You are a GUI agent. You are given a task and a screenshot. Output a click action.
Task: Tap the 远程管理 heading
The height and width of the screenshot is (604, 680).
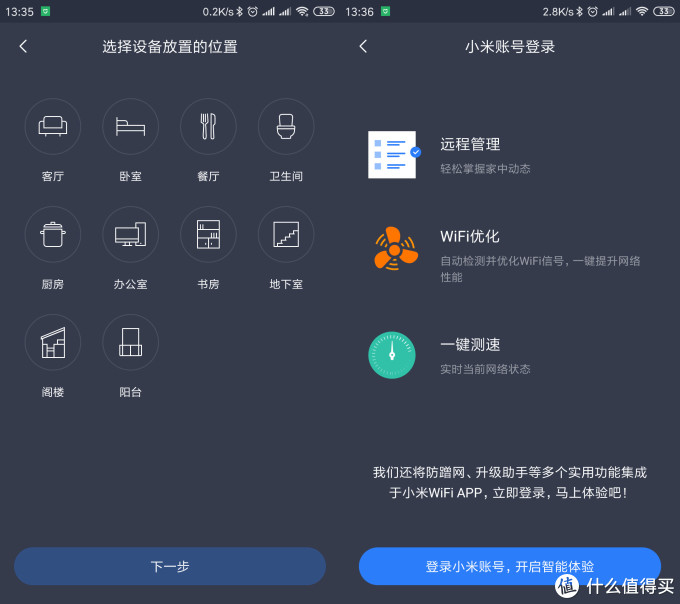click(470, 144)
